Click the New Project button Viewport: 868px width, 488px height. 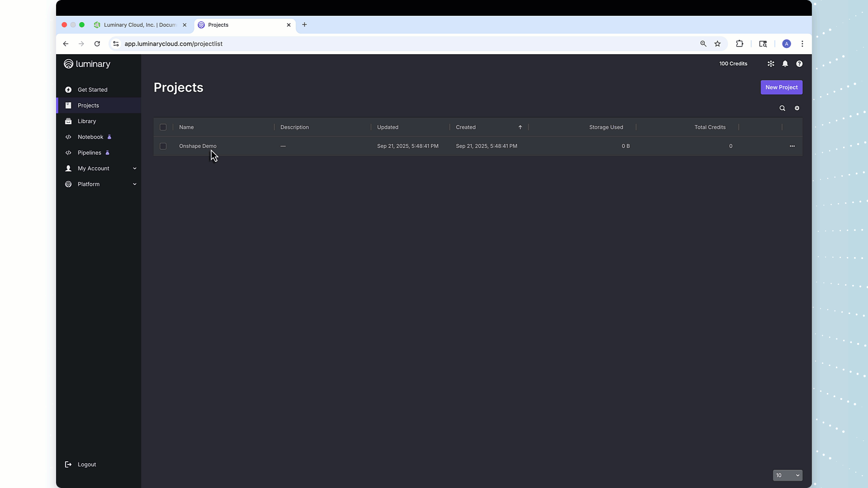pyautogui.click(x=782, y=87)
